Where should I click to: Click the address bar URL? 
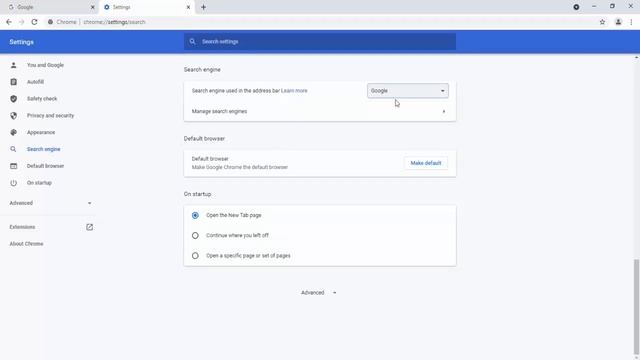click(114, 22)
